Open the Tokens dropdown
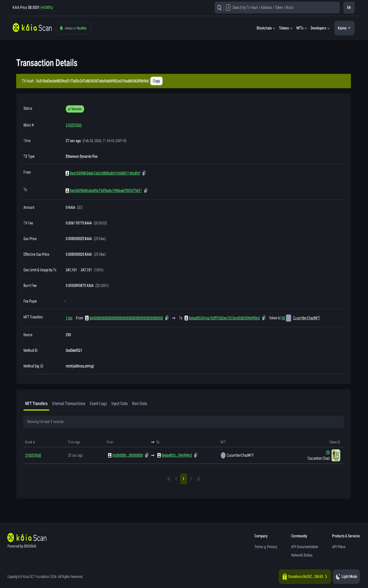The height and width of the screenshot is (588, 368). tap(286, 28)
